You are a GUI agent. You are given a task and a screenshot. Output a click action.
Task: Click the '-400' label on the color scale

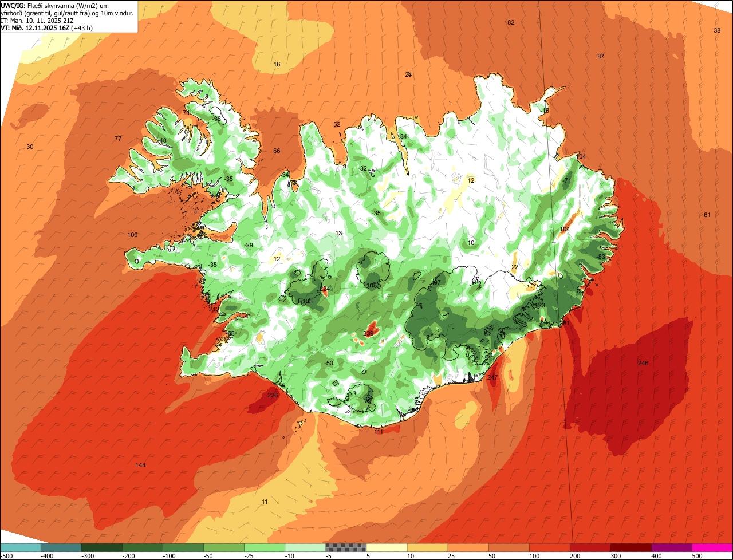[47, 556]
